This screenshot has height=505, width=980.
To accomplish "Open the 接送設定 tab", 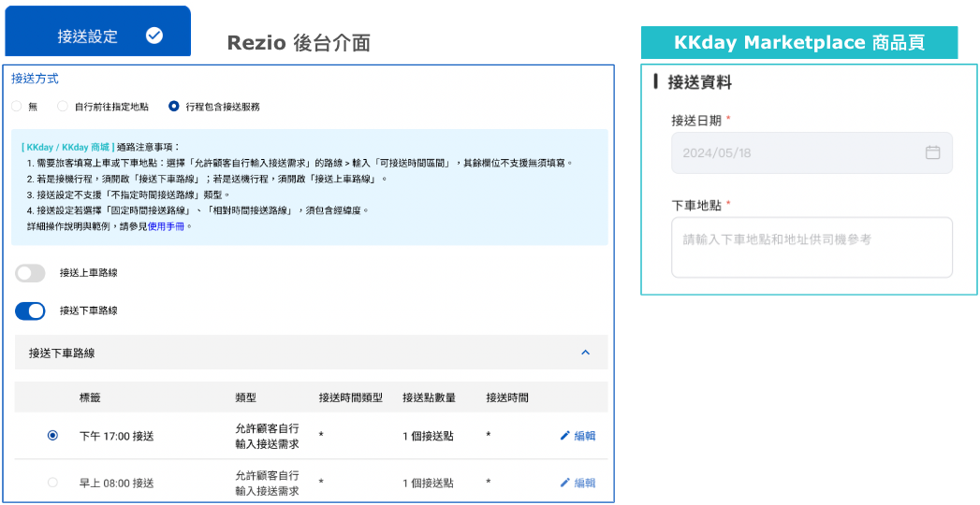I will point(97,31).
